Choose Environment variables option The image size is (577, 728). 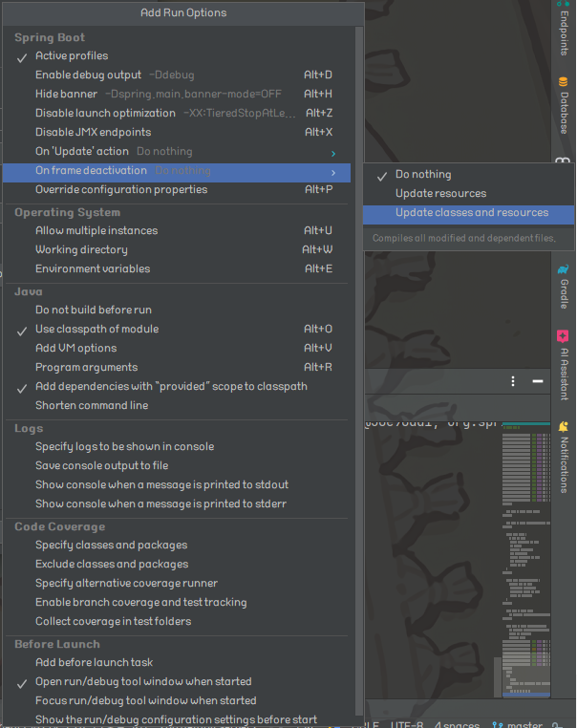pos(177,268)
